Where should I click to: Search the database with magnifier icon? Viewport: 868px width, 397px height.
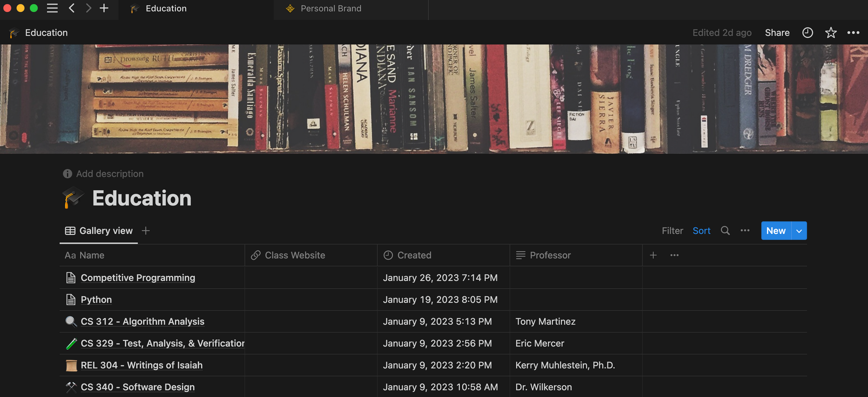click(x=725, y=231)
